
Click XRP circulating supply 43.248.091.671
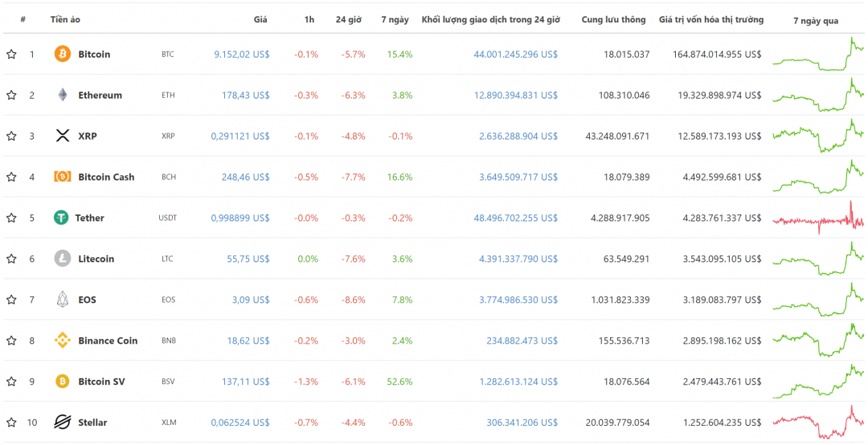(617, 137)
